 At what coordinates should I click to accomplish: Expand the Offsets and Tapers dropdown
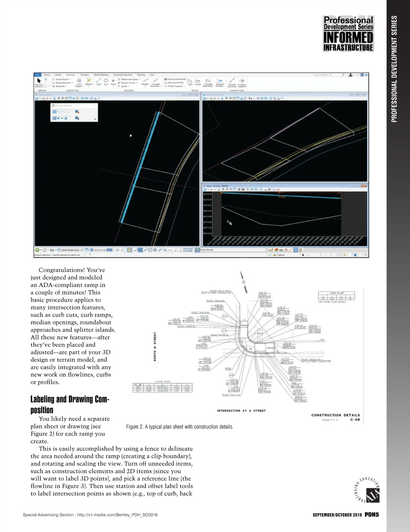pyautogui.click(x=129, y=79)
